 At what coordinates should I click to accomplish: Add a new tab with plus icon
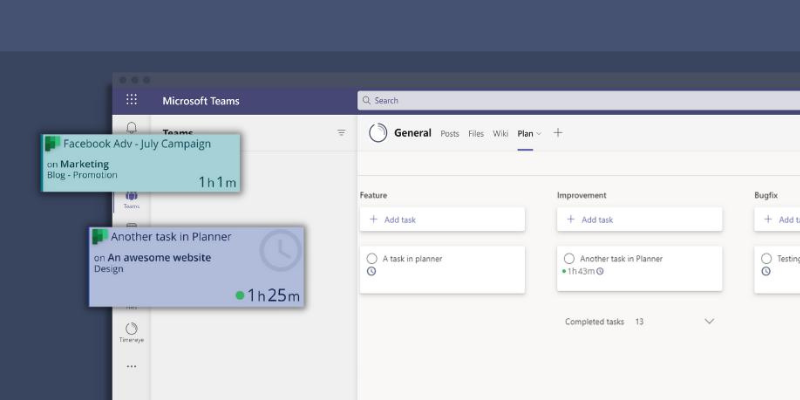[558, 133]
